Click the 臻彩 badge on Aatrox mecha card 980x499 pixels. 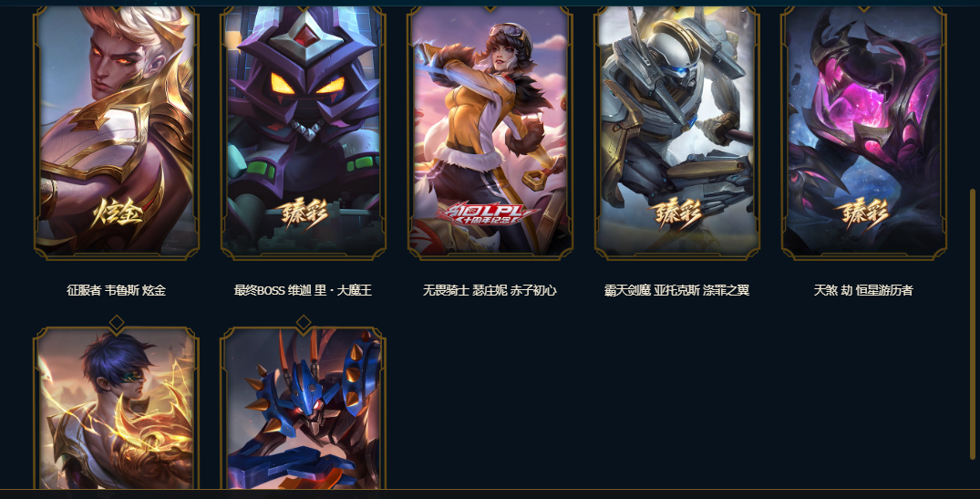pyautogui.click(x=677, y=213)
